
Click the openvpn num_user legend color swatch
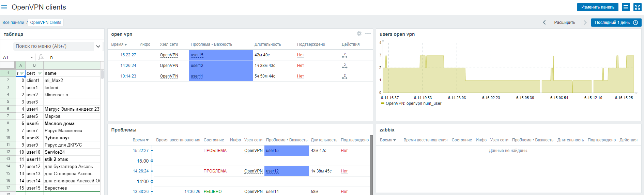[x=383, y=103]
